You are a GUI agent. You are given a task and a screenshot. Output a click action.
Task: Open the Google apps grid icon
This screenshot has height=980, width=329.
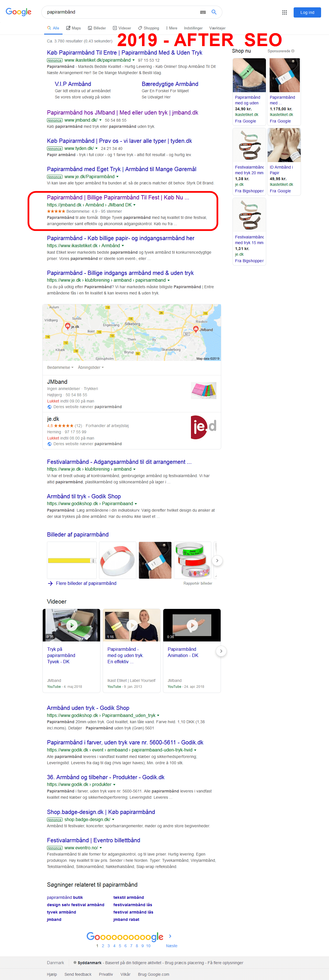coord(285,12)
